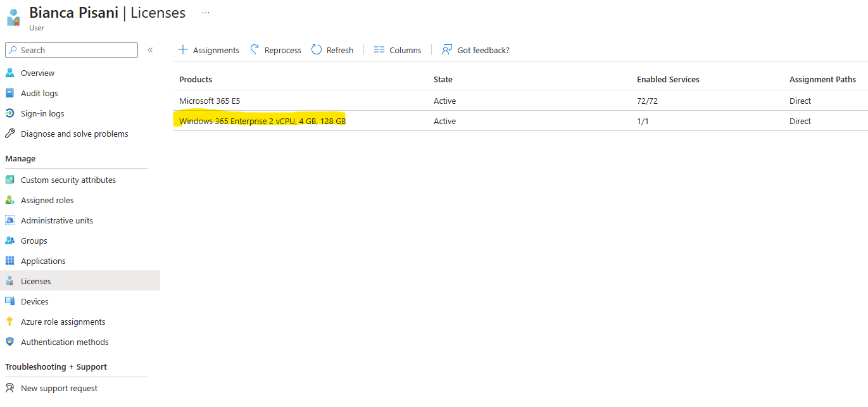Click the Administrative units icon
The height and width of the screenshot is (407, 868).
(9, 220)
